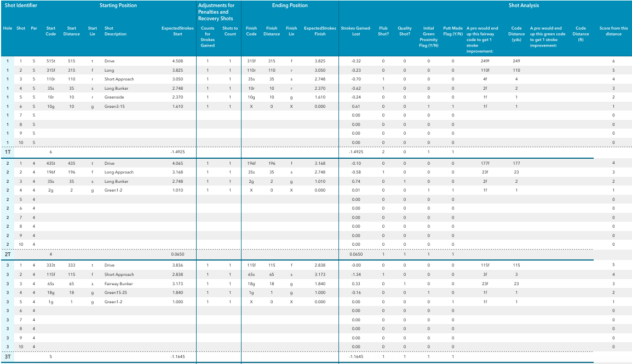Click the Shot Description column header
The image size is (632, 364).
pos(116,31)
